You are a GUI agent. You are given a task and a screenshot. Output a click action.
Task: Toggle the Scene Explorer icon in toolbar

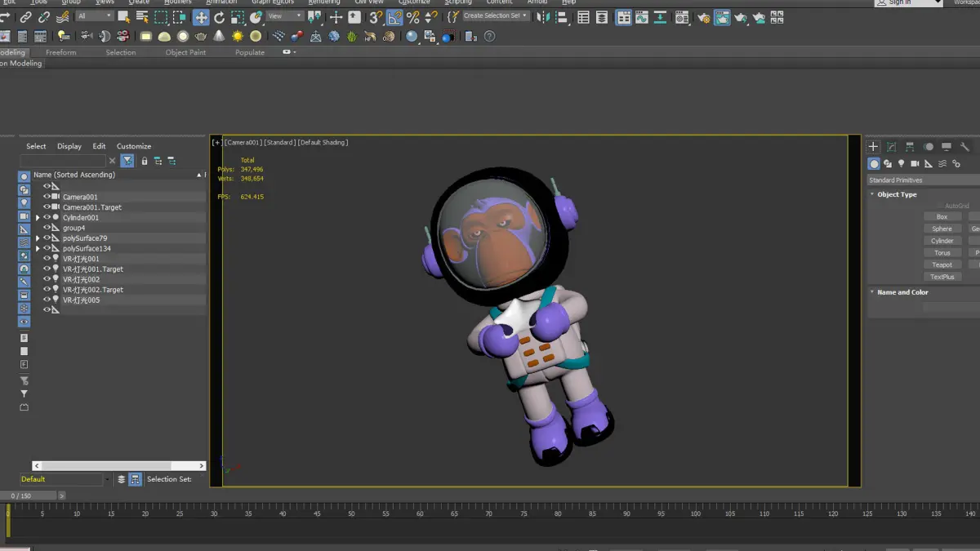(x=583, y=17)
